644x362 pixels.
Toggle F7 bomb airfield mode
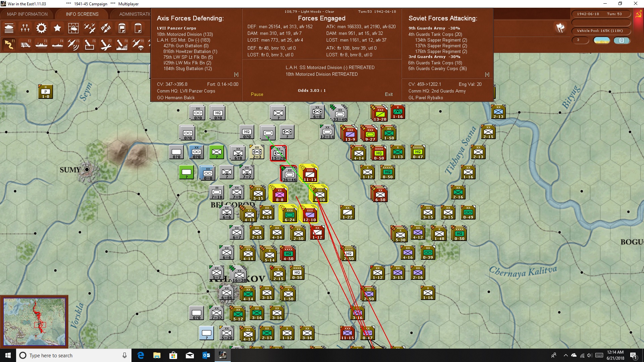point(106,44)
